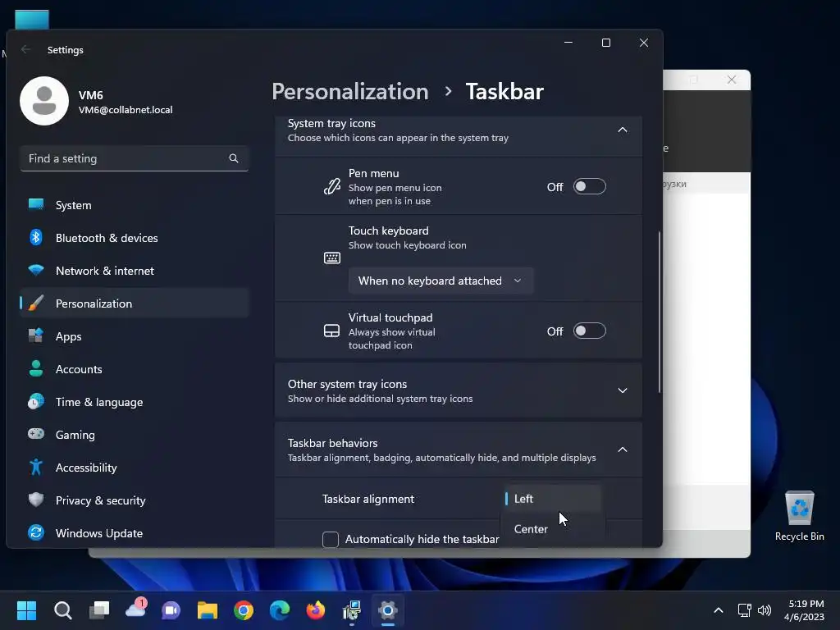Open Accounts settings
Viewport: 840px width, 630px height.
(135, 369)
